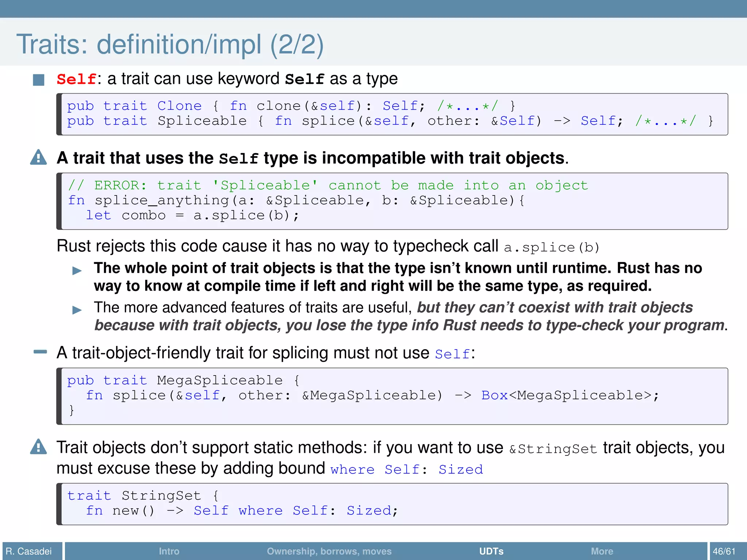Open the Intro section in footer

(169, 551)
